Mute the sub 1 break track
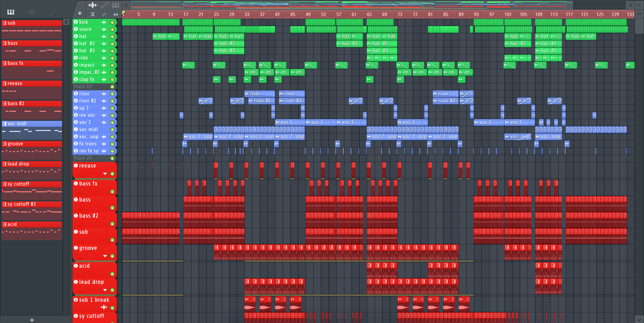 coord(112,308)
